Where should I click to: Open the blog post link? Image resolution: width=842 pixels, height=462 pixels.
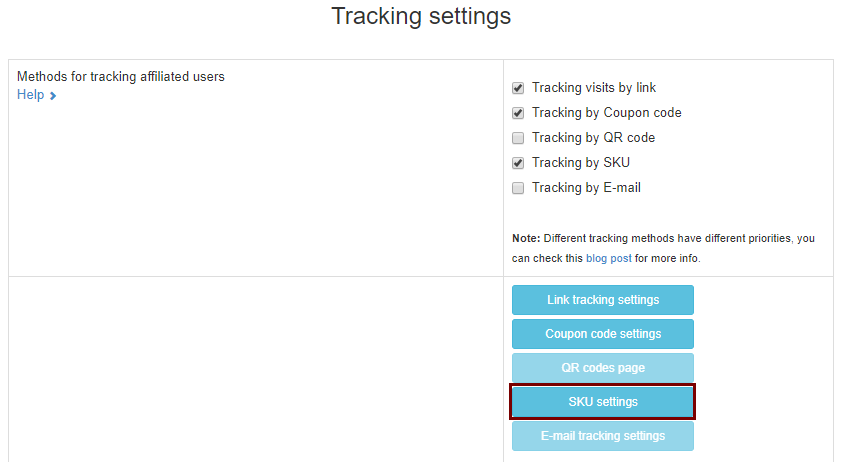pos(608,258)
